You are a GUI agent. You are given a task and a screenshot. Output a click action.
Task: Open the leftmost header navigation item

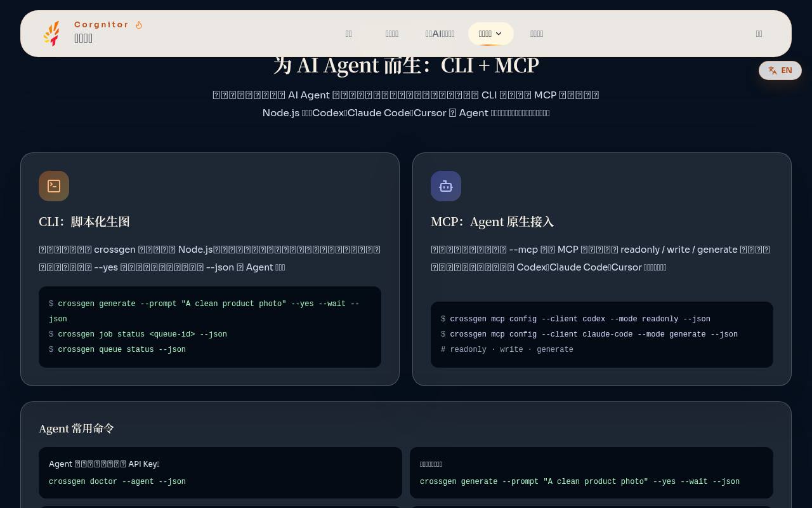click(348, 34)
